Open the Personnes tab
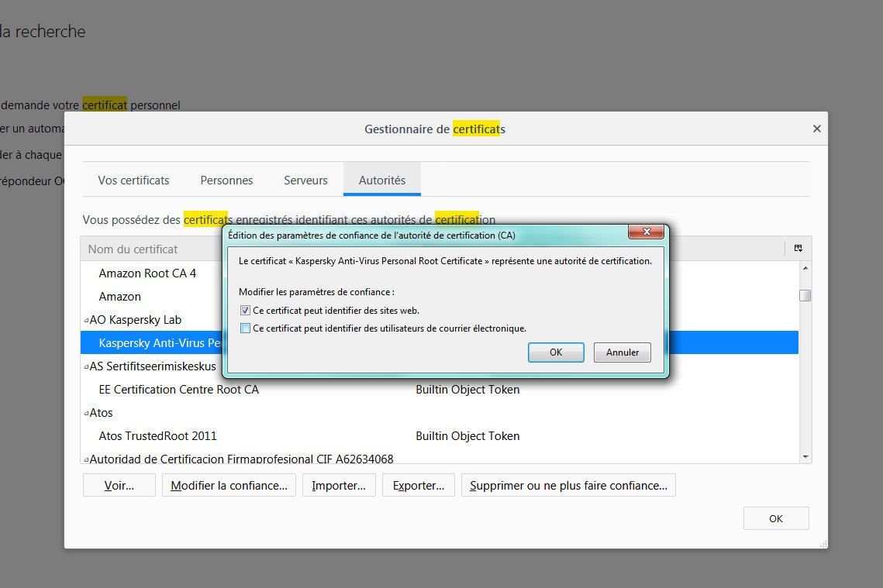This screenshot has width=883, height=588. pyautogui.click(x=226, y=180)
